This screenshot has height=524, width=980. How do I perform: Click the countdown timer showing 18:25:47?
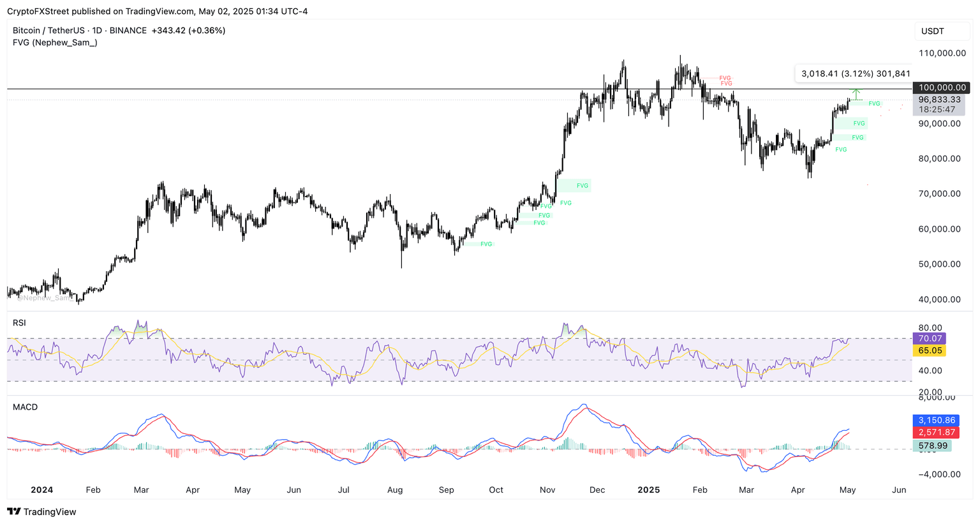pos(938,110)
